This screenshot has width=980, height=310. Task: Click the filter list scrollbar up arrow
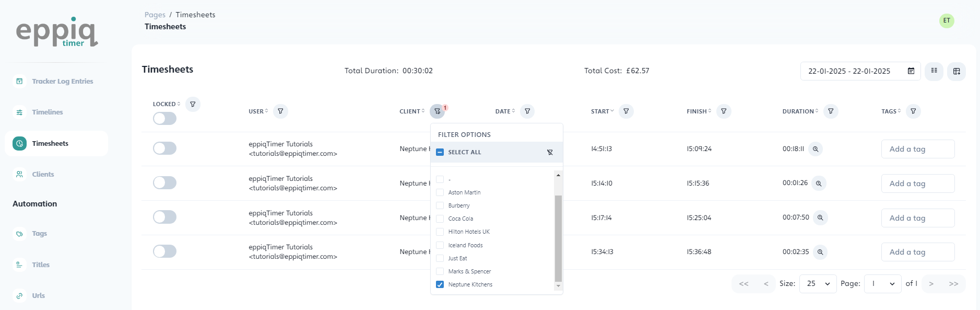tap(558, 175)
